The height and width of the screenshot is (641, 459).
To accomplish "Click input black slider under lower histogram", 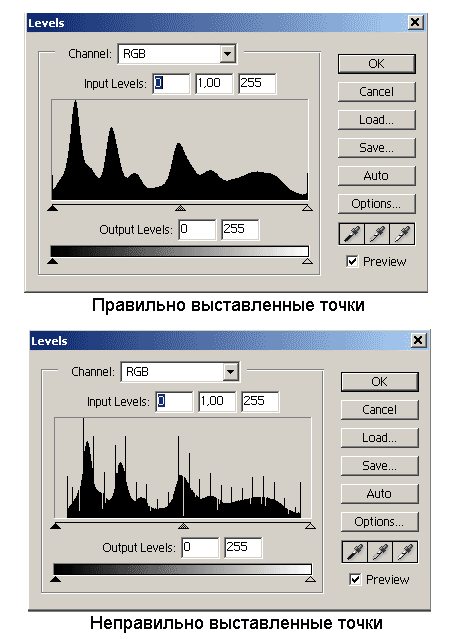I will [56, 526].
